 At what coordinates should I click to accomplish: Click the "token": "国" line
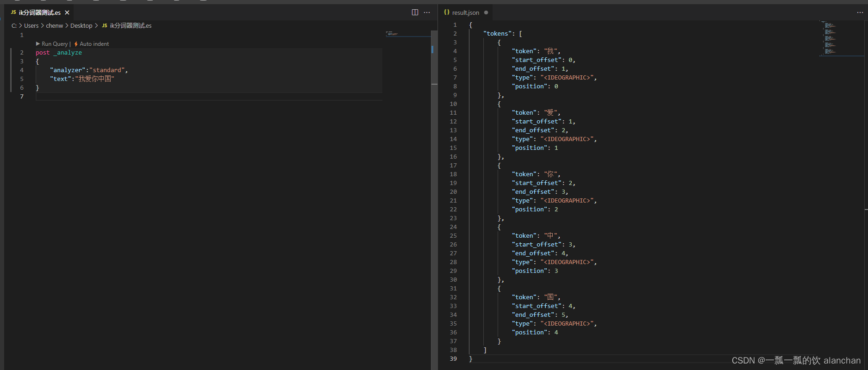tap(536, 297)
